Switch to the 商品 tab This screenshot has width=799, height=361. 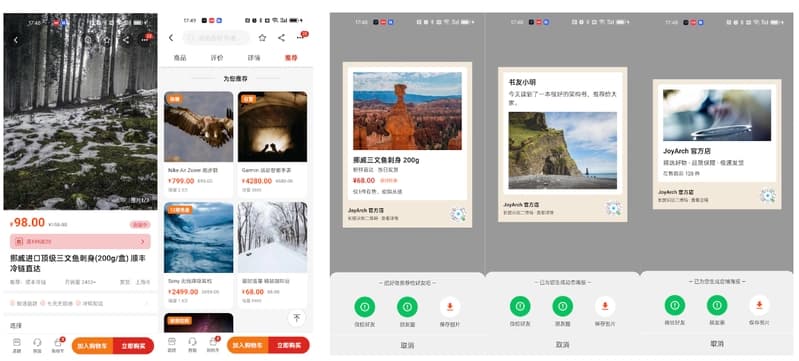(180, 58)
